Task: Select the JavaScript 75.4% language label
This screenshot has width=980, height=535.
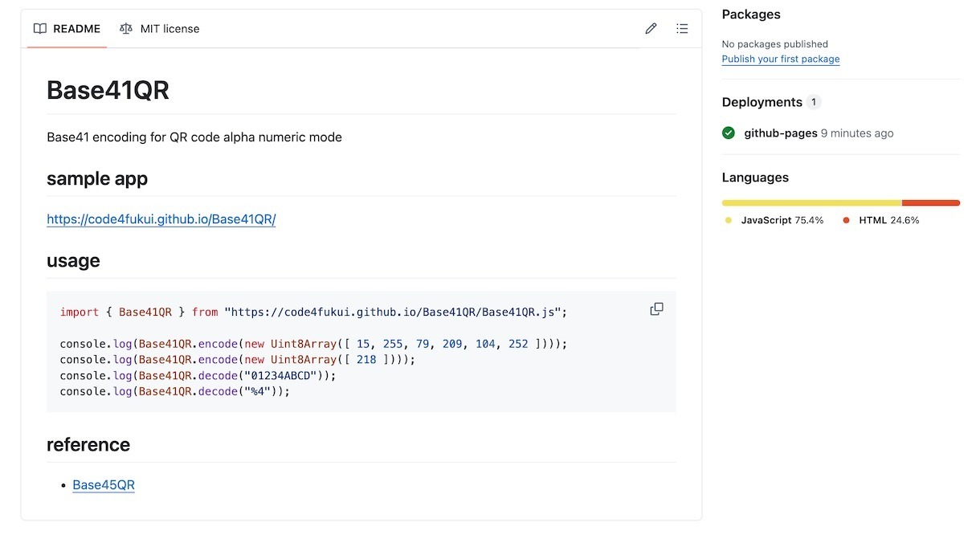Action: (782, 220)
